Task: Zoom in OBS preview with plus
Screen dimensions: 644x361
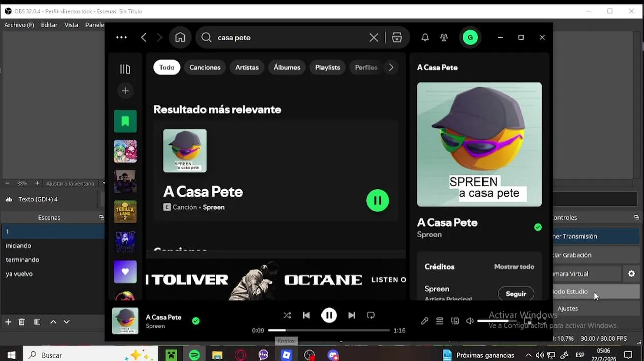Action: [x=37, y=183]
